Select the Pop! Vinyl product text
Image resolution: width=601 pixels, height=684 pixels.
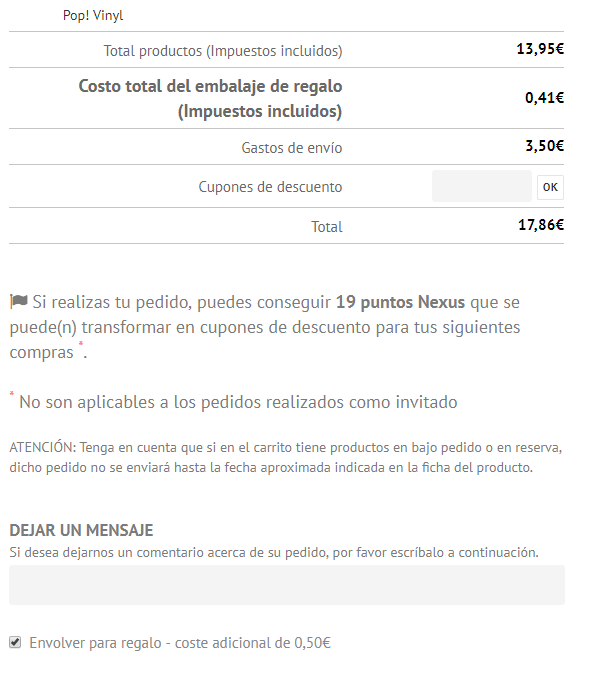point(93,15)
